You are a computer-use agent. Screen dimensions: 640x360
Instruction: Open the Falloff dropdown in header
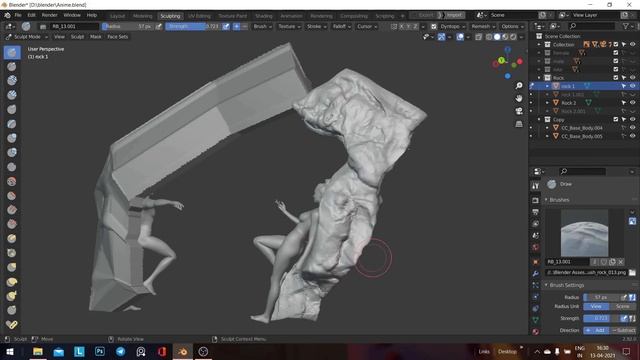coord(342,27)
